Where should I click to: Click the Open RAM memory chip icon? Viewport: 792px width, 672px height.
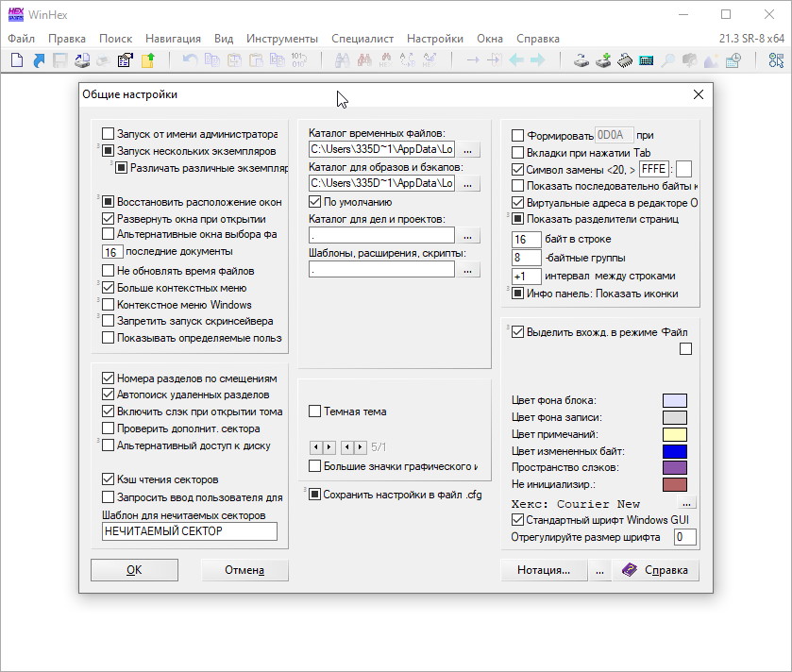click(625, 60)
